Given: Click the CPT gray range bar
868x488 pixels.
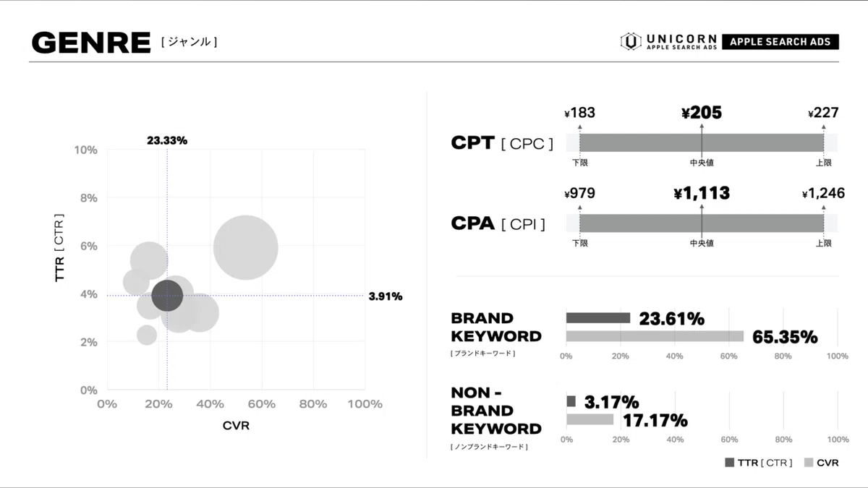Looking at the screenshot, I should click(x=701, y=142).
